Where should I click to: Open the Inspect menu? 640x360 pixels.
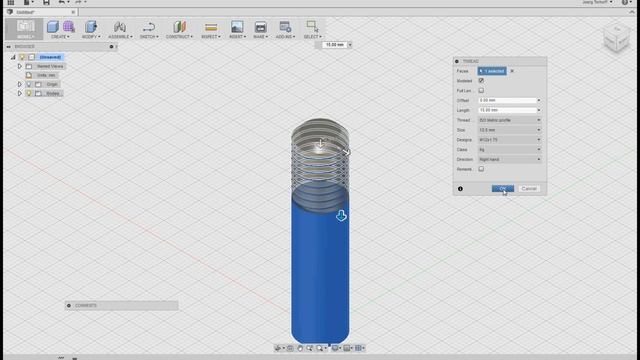[211, 37]
